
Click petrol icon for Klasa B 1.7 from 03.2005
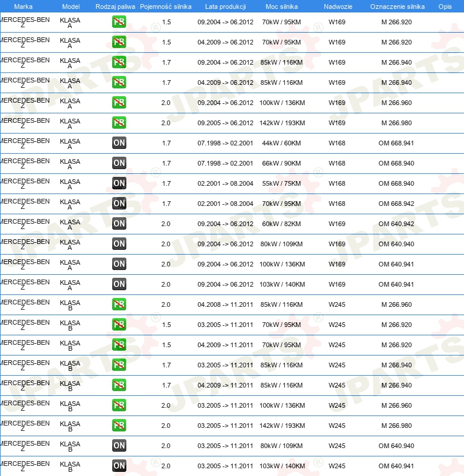tap(119, 365)
